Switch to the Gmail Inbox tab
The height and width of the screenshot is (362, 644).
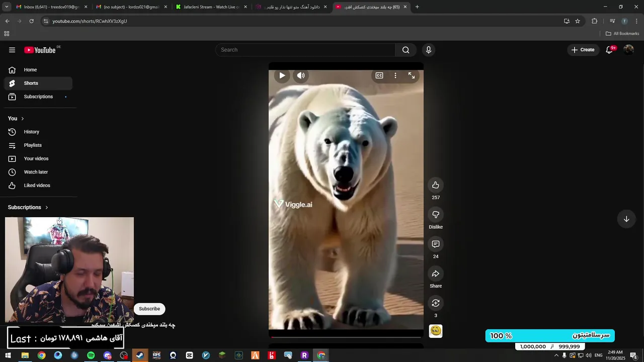point(51,7)
